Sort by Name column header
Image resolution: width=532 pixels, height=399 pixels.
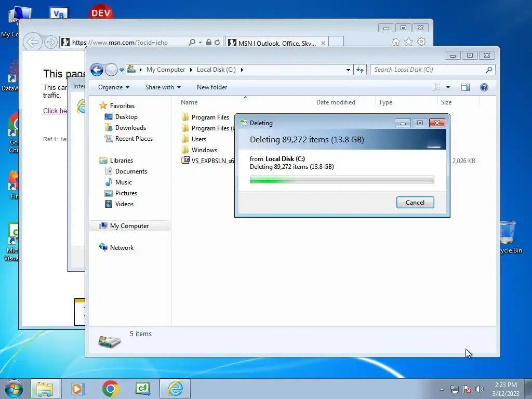tap(189, 102)
